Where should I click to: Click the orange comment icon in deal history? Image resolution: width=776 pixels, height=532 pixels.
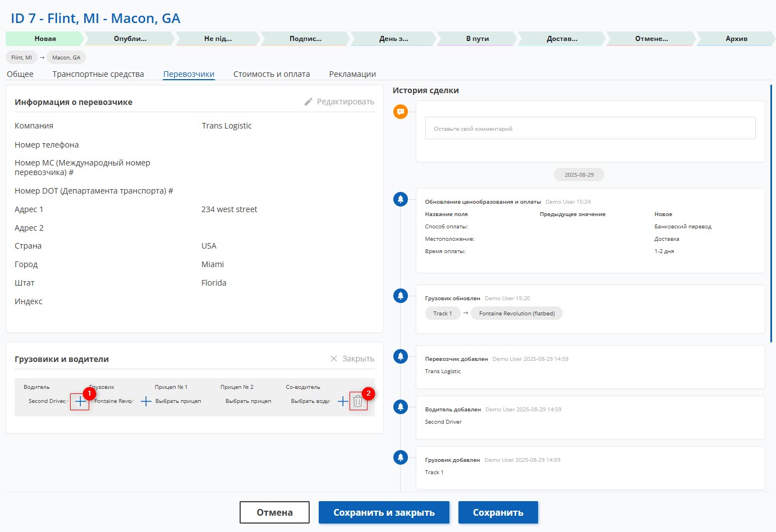pyautogui.click(x=401, y=112)
